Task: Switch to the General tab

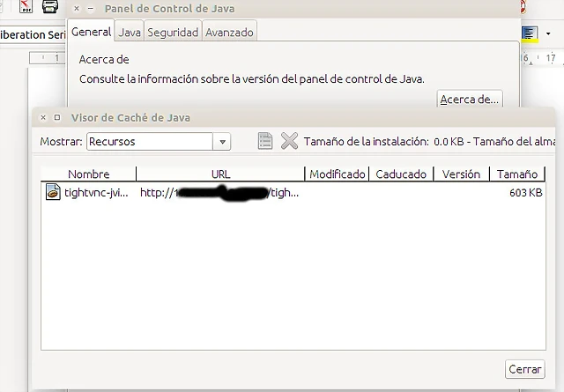Action: pos(91,32)
